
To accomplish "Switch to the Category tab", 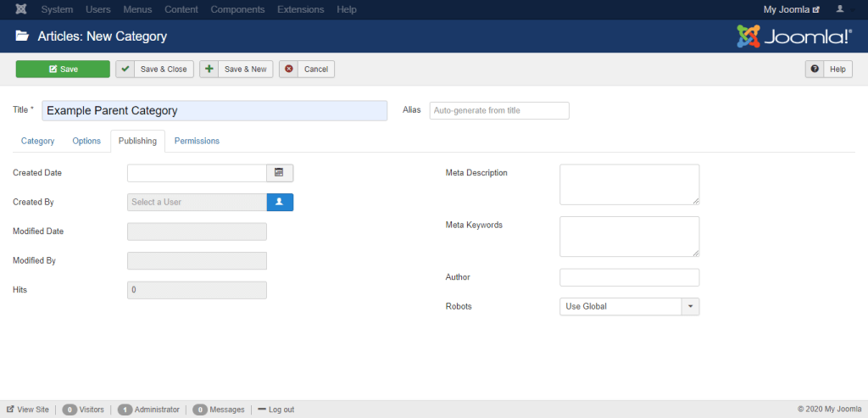I will (37, 142).
